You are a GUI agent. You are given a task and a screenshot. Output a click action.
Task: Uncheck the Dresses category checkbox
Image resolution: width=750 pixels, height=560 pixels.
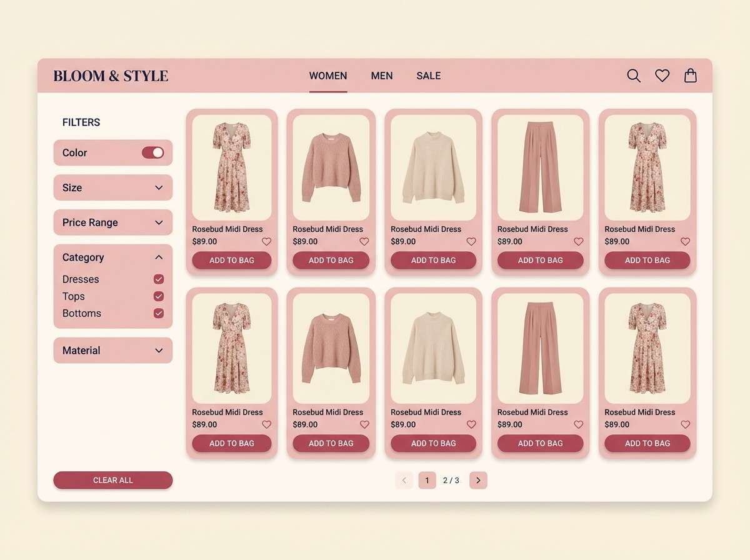coord(158,279)
